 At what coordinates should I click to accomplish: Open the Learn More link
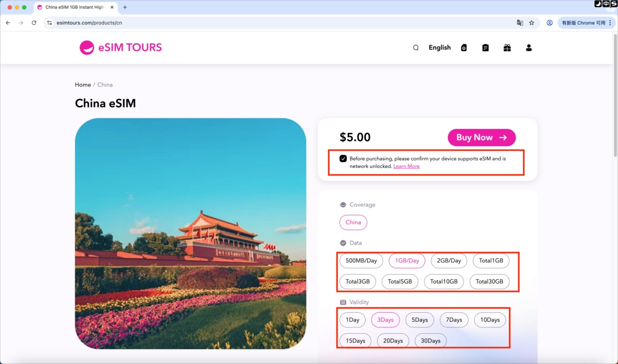(x=406, y=166)
